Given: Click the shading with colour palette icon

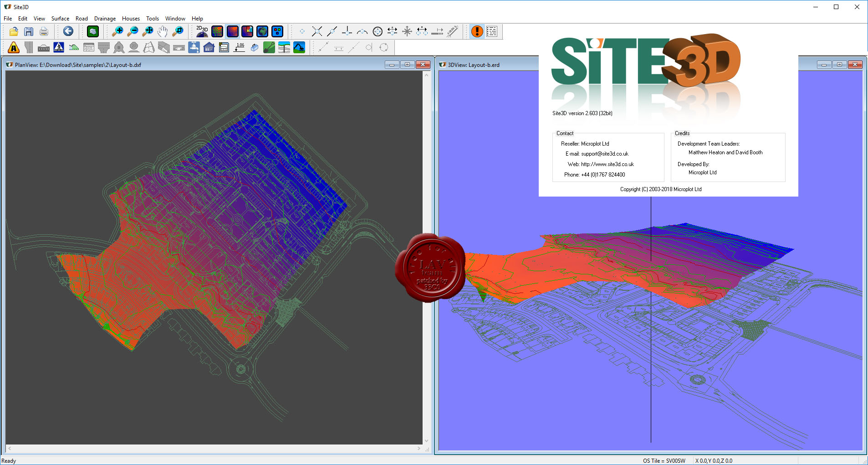Looking at the screenshot, I should 247,31.
